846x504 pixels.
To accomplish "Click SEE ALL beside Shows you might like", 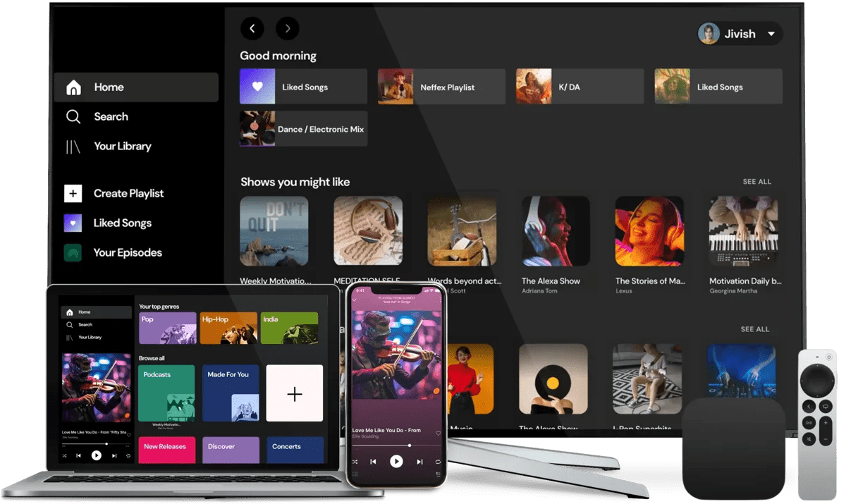I will 757,182.
